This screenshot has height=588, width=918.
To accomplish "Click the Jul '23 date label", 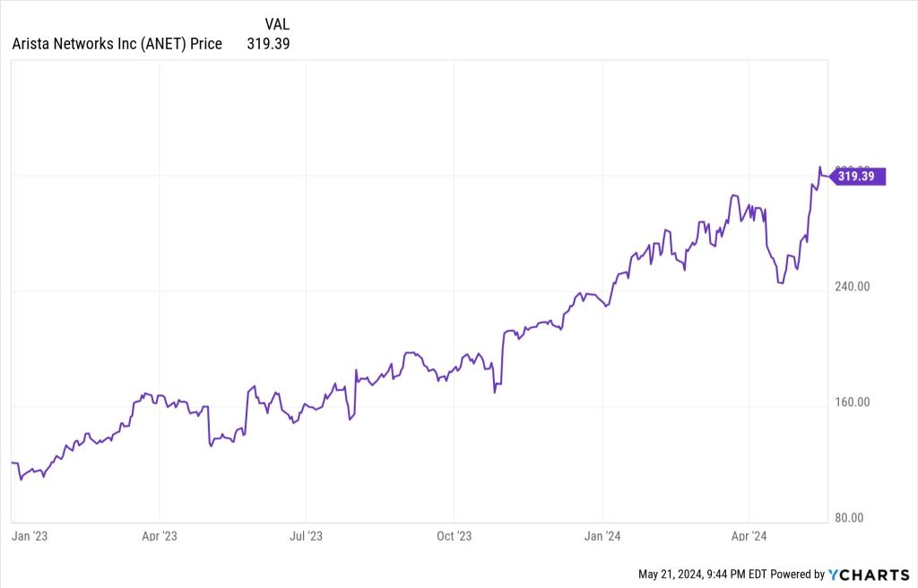I will pyautogui.click(x=307, y=536).
